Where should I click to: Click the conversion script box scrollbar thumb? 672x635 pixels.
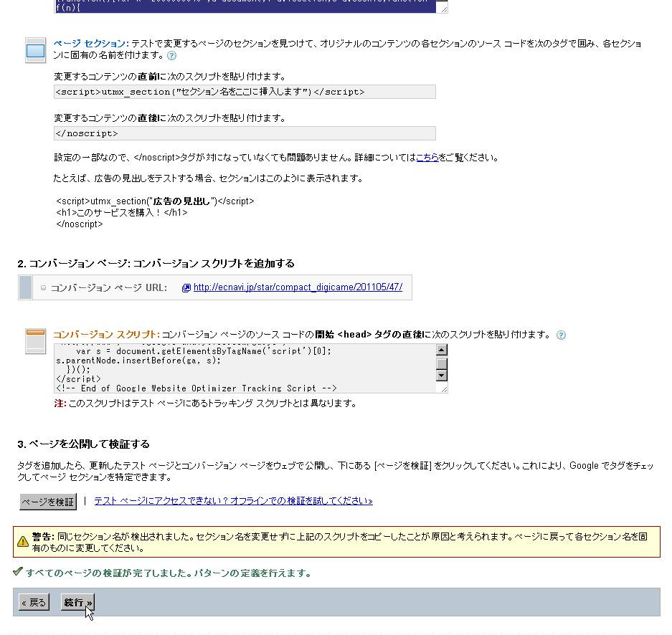click(442, 363)
